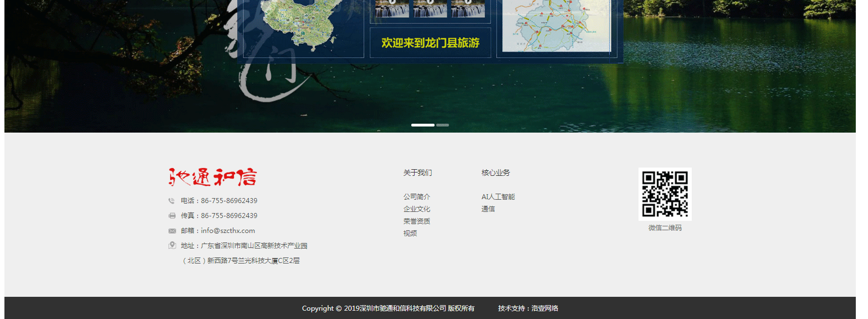Click the fax printer icon beside 传真

coord(172,216)
